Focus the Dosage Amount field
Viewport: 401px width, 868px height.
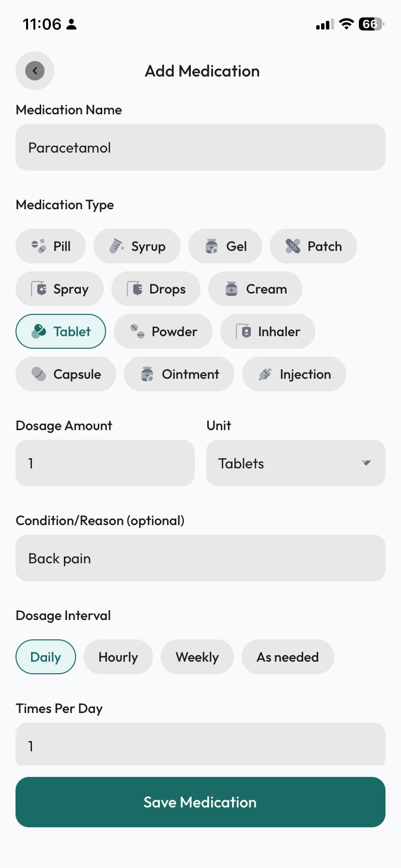pyautogui.click(x=105, y=463)
